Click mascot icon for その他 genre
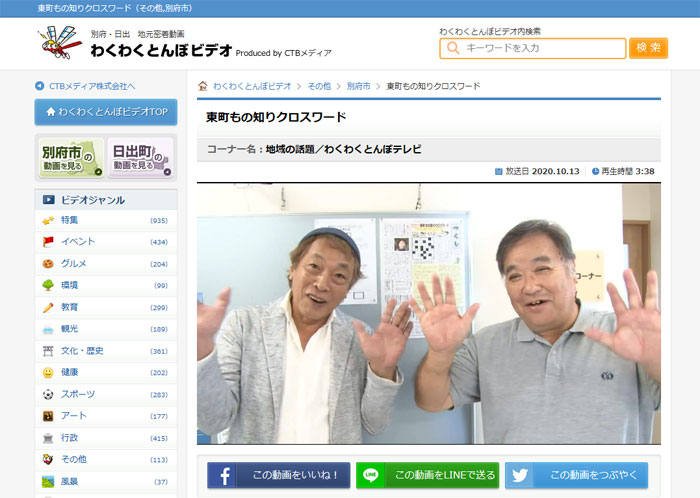 coord(48,459)
